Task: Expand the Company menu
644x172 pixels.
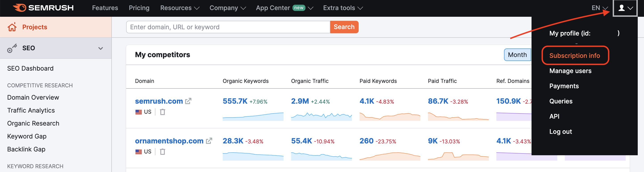Action: click(228, 8)
